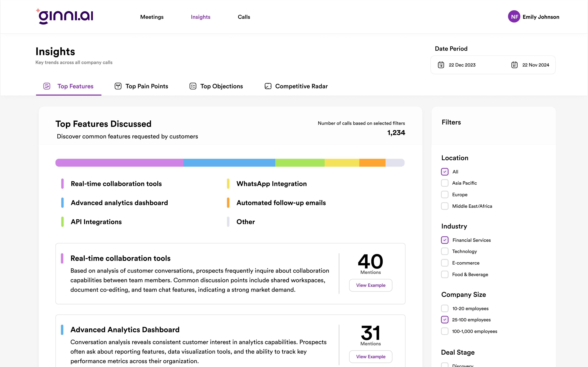The height and width of the screenshot is (367, 588).
Task: Enable the E-commerce industry filter
Action: (445, 263)
